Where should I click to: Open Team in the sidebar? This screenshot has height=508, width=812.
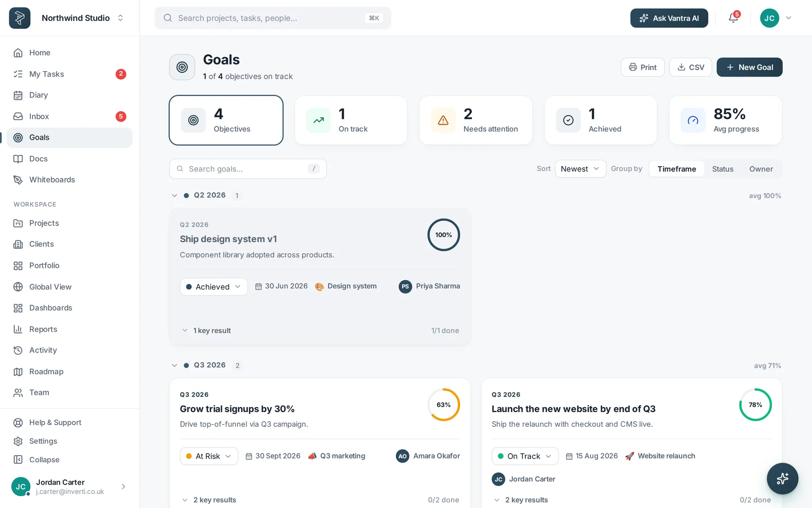click(70, 392)
